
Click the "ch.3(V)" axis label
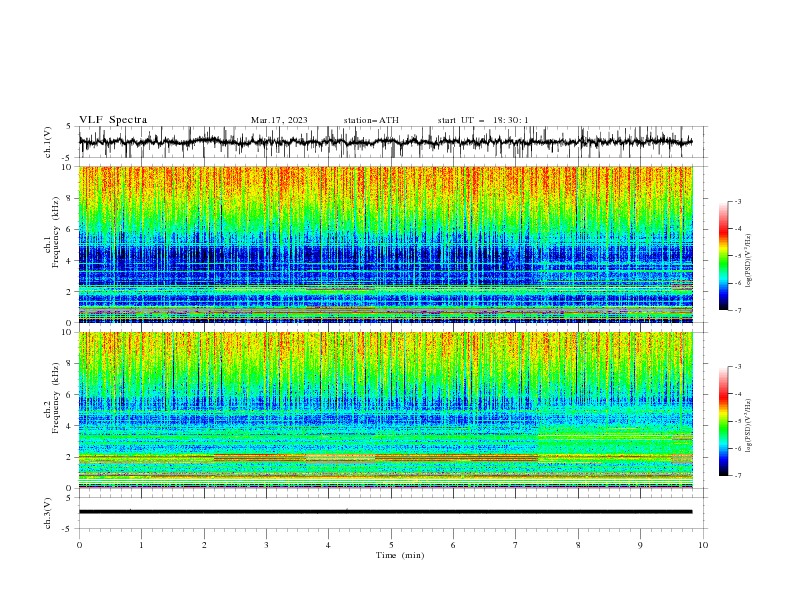point(48,513)
